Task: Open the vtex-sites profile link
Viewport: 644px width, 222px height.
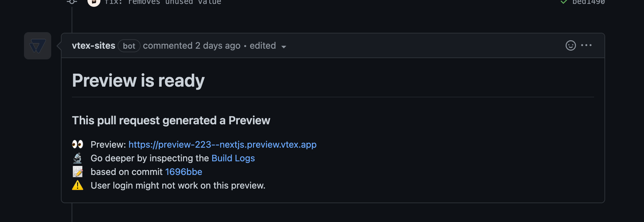Action: (x=94, y=46)
